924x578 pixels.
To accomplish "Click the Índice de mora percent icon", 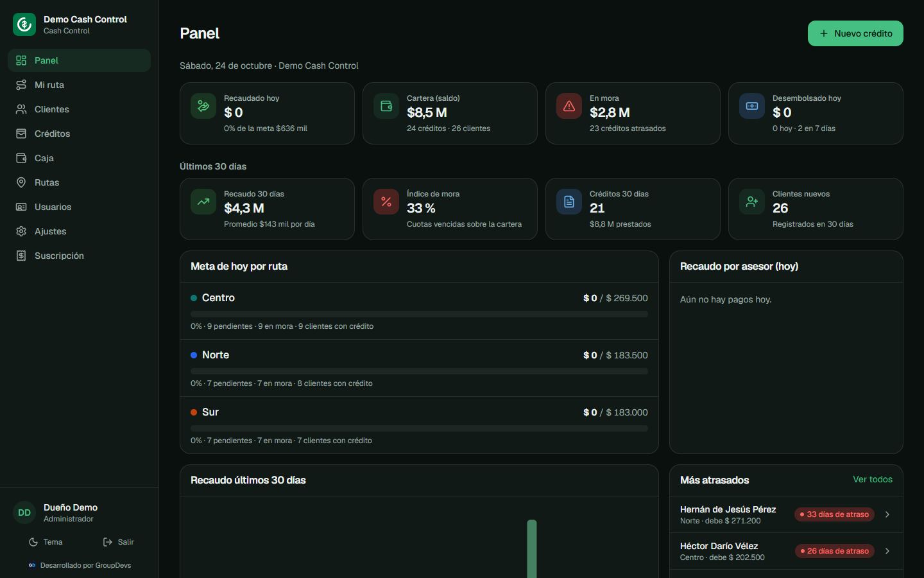I will pyautogui.click(x=386, y=202).
